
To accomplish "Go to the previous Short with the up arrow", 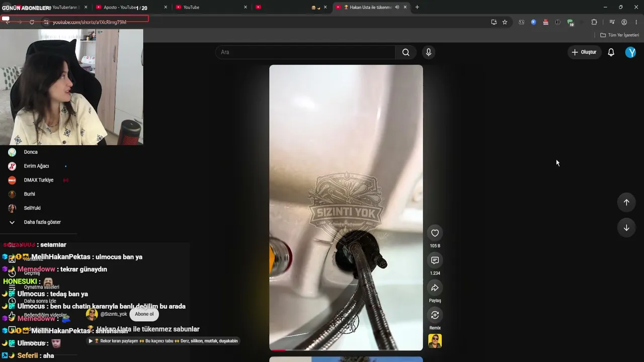I will 626,202.
